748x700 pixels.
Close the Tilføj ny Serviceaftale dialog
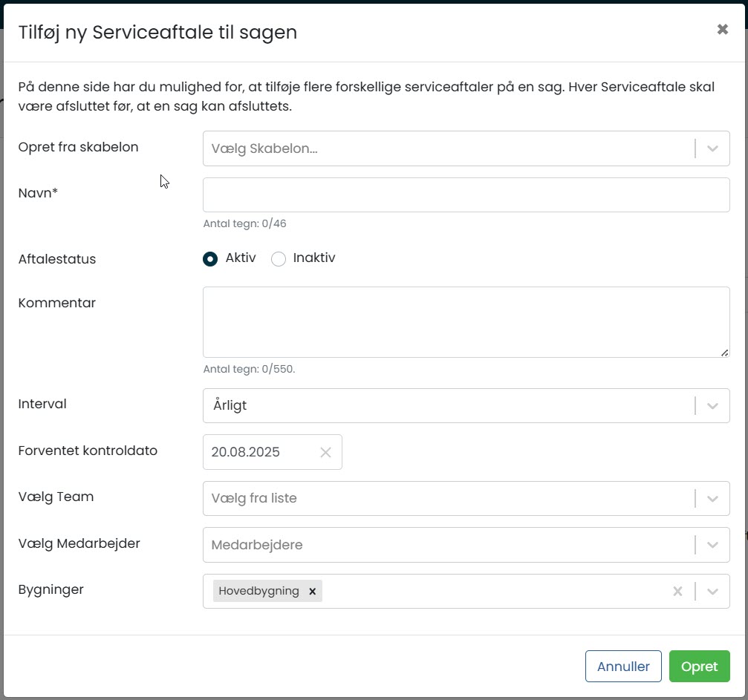pyautogui.click(x=722, y=30)
